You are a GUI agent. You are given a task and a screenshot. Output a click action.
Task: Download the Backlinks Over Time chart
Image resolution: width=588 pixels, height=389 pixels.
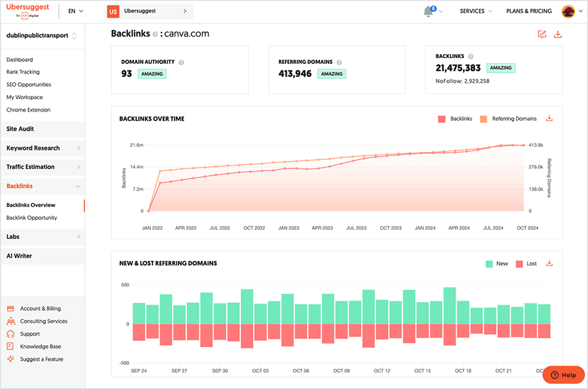pos(549,119)
